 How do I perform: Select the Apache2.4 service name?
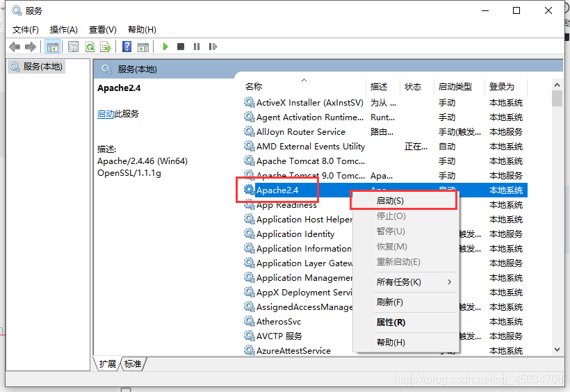[277, 190]
